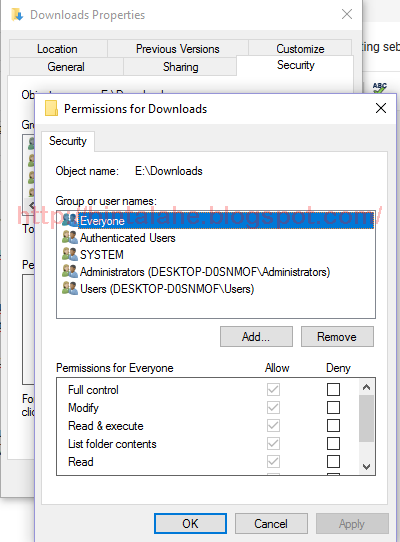This screenshot has height=542, width=400.
Task: Click the ABC spell check icon
Action: (x=380, y=87)
